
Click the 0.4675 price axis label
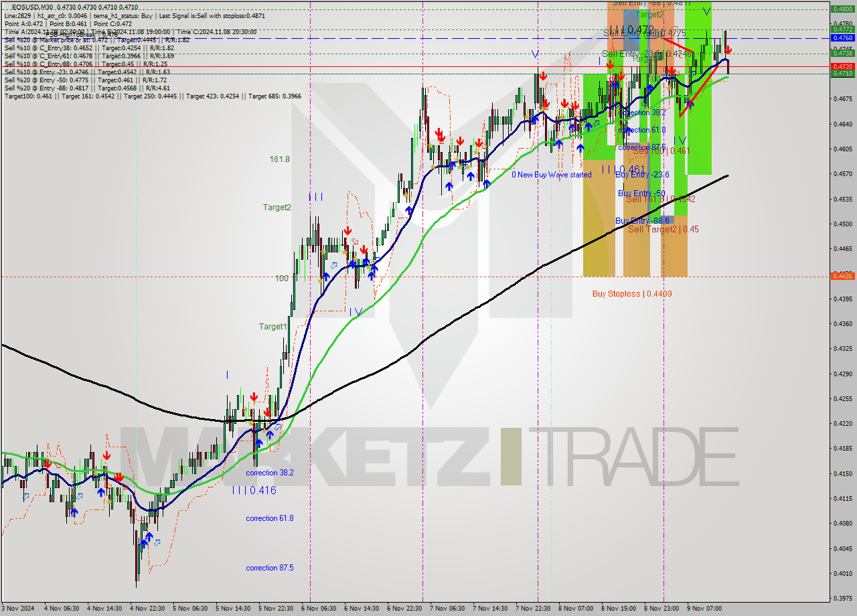point(842,98)
